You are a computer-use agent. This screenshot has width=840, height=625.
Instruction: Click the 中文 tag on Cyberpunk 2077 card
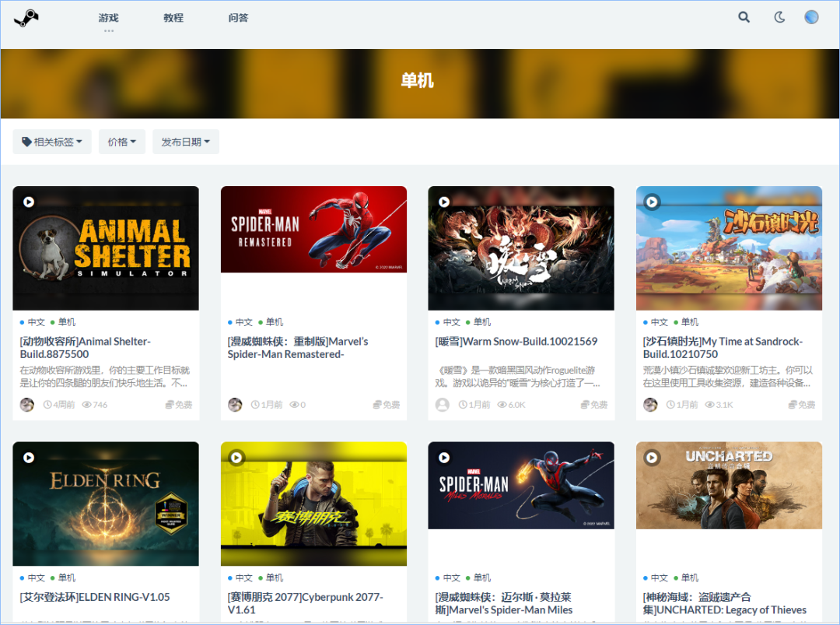(x=243, y=578)
